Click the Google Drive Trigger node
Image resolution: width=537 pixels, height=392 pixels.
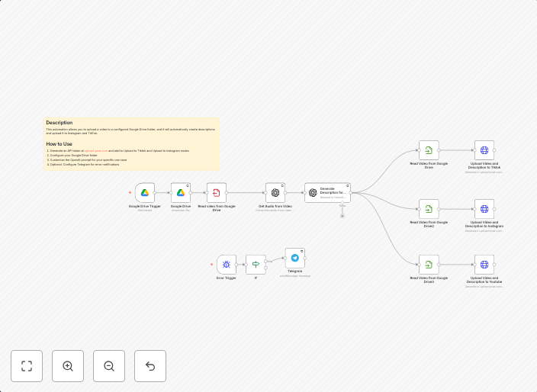[x=145, y=193]
